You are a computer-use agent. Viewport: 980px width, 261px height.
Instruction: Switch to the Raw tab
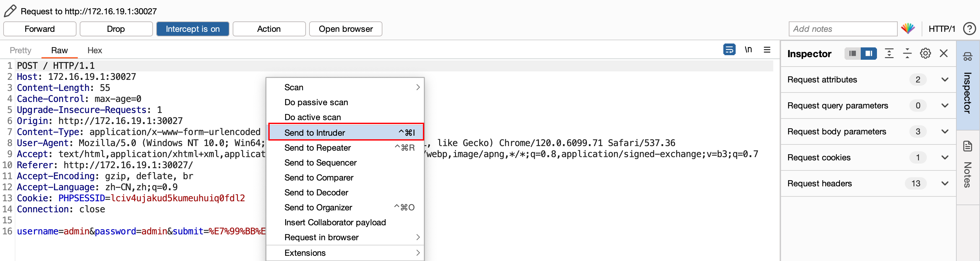[x=59, y=50]
